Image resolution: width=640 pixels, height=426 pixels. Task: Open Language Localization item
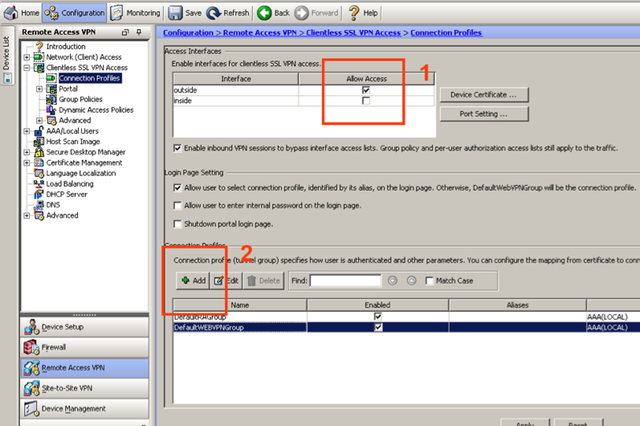[81, 173]
